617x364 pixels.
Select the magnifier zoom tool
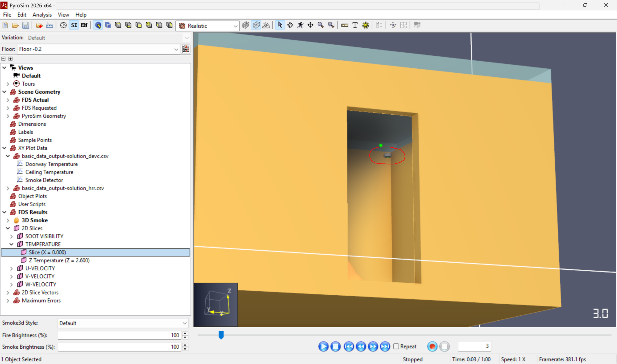point(321,25)
